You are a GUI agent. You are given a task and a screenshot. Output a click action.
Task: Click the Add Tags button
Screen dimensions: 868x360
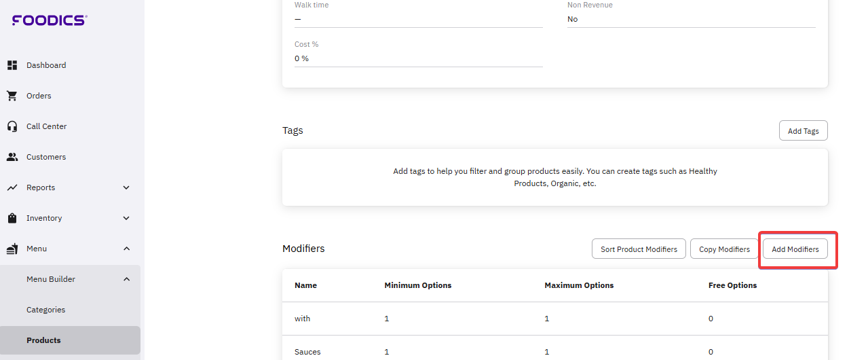click(x=803, y=131)
